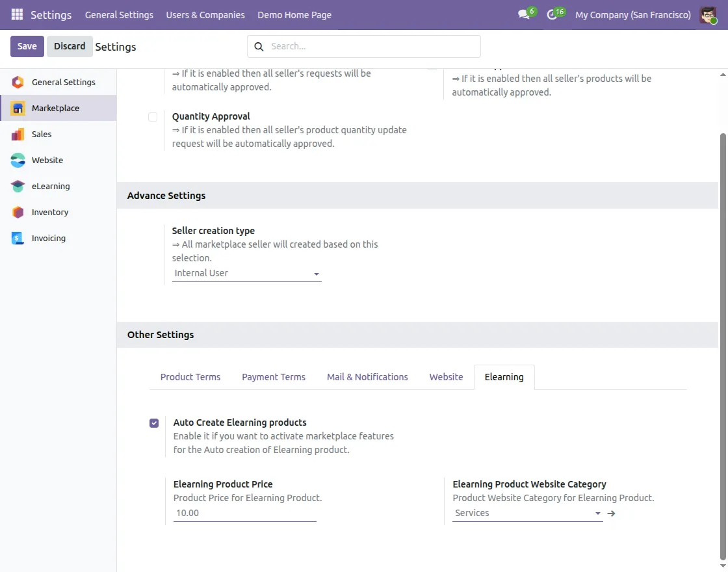Open the activities clock icon
This screenshot has width=728, height=572.
pyautogui.click(x=552, y=15)
